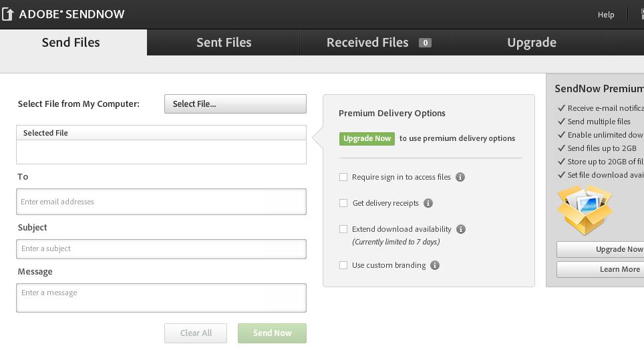The width and height of the screenshot is (644, 348).
Task: Tick Extend download availability checkbox
Action: [x=343, y=229]
